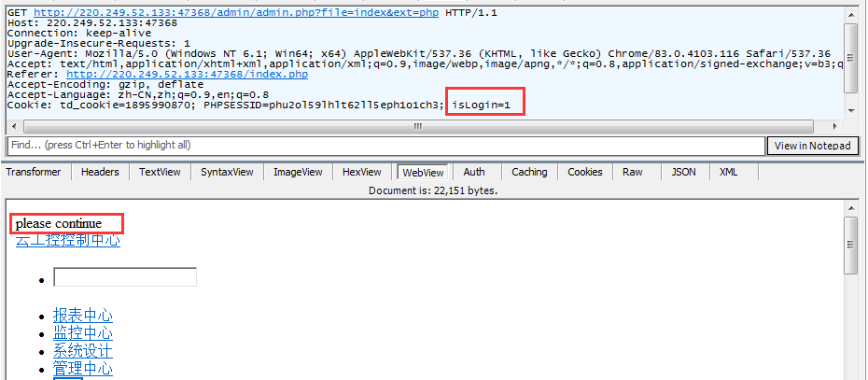Click the text box in the web page

pos(125,277)
